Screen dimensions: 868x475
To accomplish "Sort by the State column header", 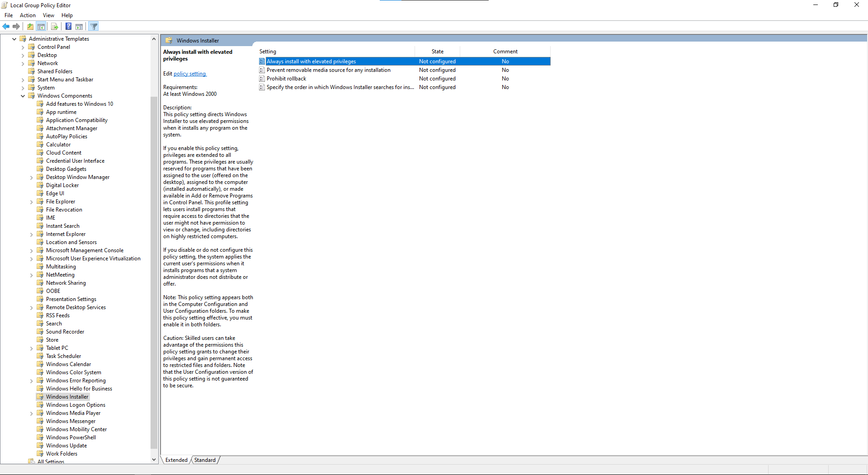I will [437, 52].
